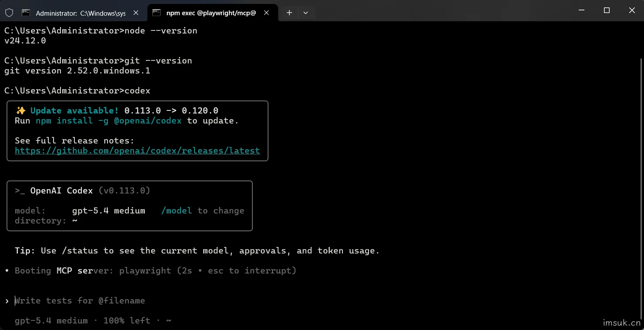Click the shield icon in the title bar

9,13
